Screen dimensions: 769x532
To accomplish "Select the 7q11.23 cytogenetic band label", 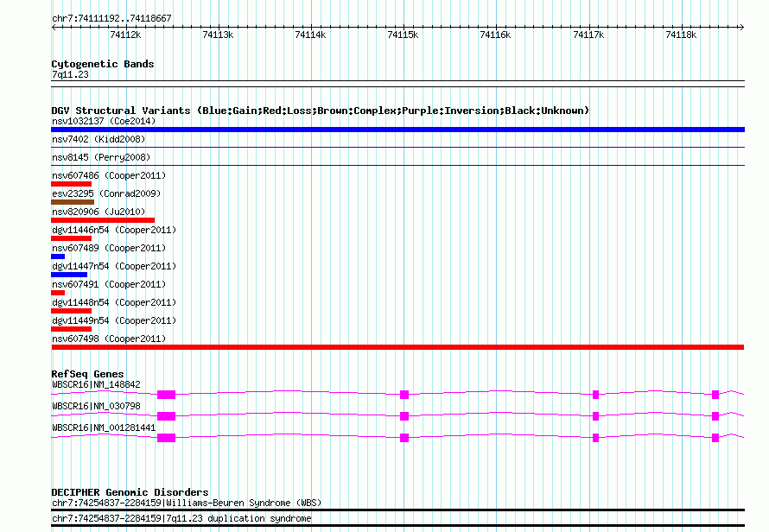I will (x=70, y=75).
